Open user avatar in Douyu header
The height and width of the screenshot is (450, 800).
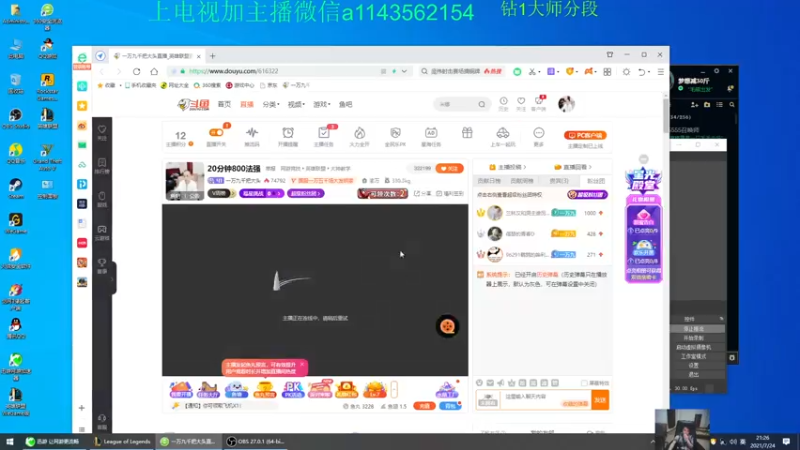point(566,104)
